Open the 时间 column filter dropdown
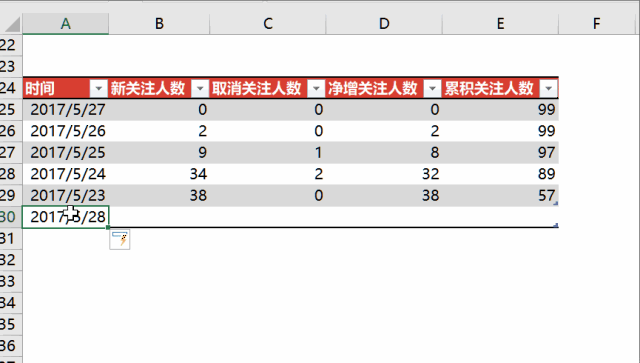 [x=98, y=88]
